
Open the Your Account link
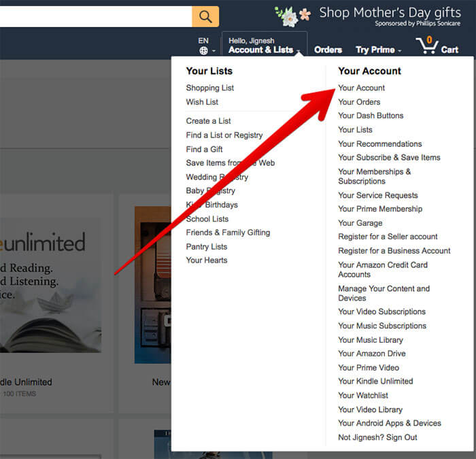click(361, 88)
